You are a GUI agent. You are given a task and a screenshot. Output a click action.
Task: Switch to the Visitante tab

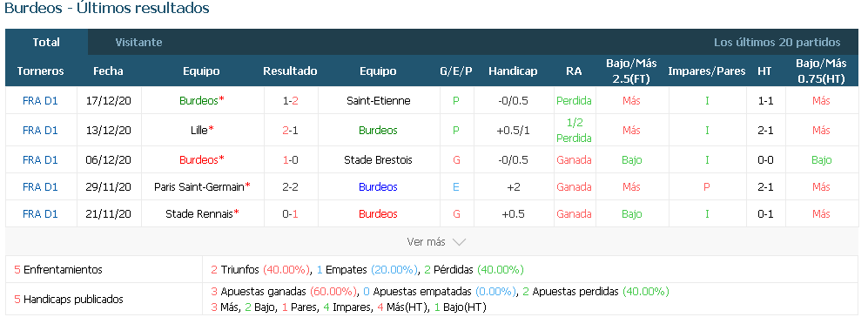tap(138, 42)
